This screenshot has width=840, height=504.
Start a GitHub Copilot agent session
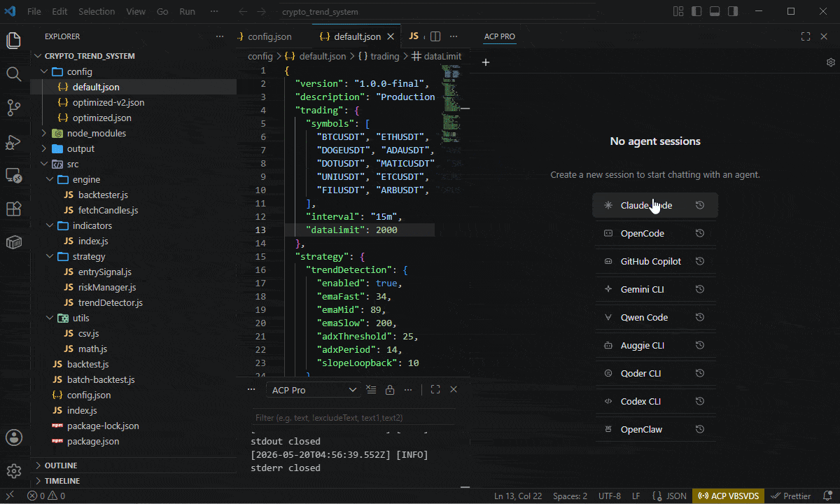click(x=655, y=261)
